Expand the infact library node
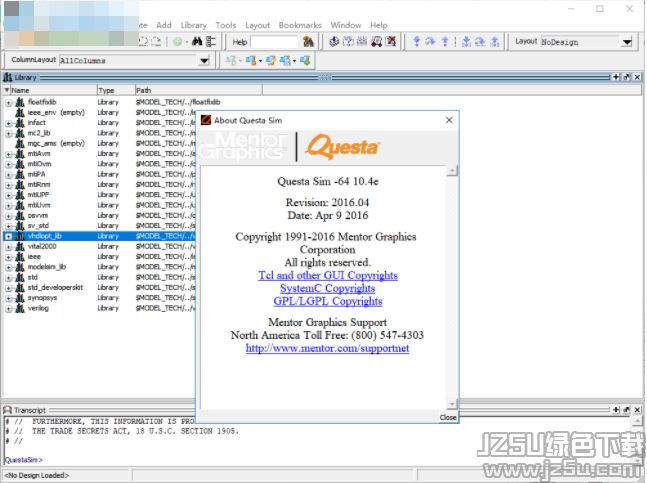The height and width of the screenshot is (483, 647). click(x=8, y=123)
